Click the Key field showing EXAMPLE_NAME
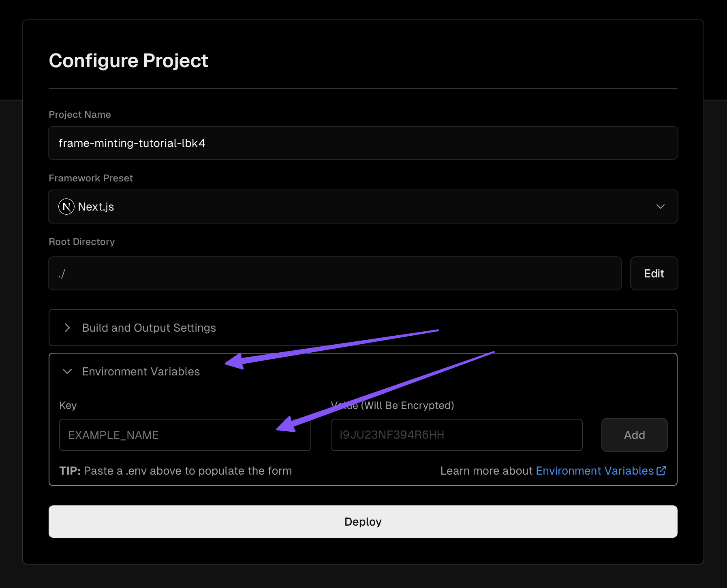The image size is (727, 588). click(x=185, y=435)
